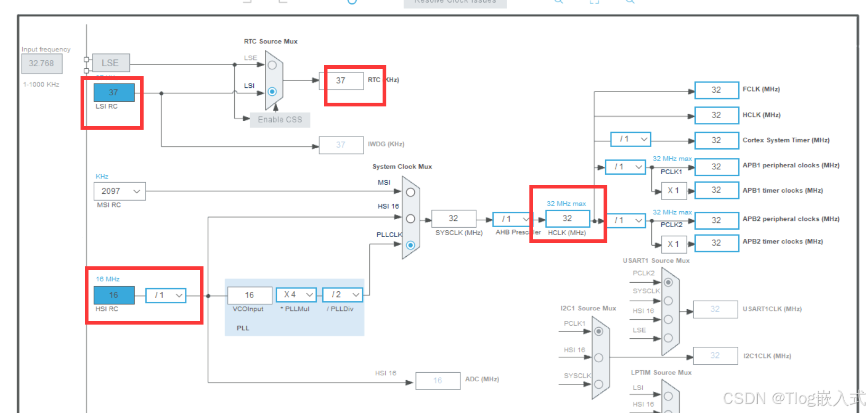Select LSE in USART1 Source Mux

tap(668, 338)
